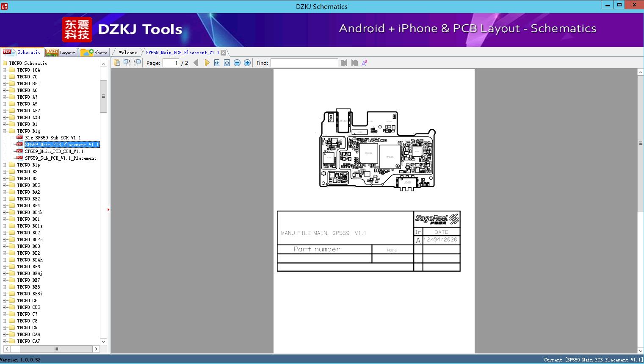
Task: Select the TECNO CA7 tree item
Action: coord(28,341)
